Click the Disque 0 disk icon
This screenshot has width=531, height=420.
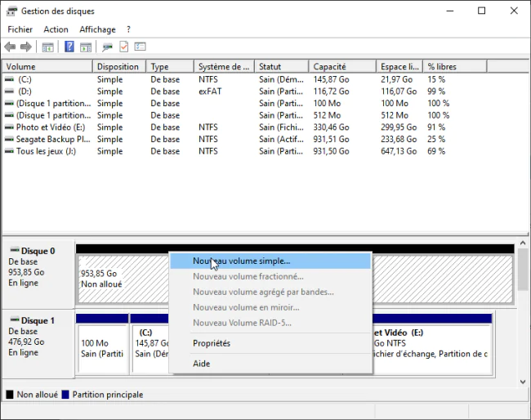(15, 250)
